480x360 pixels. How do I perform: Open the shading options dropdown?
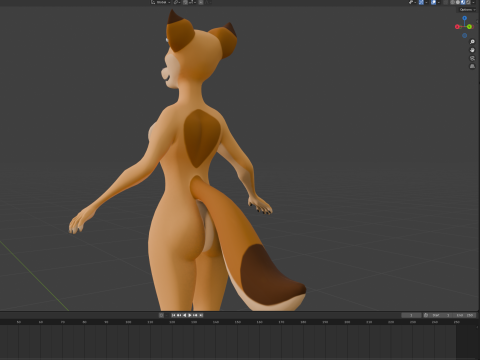tap(473, 2)
